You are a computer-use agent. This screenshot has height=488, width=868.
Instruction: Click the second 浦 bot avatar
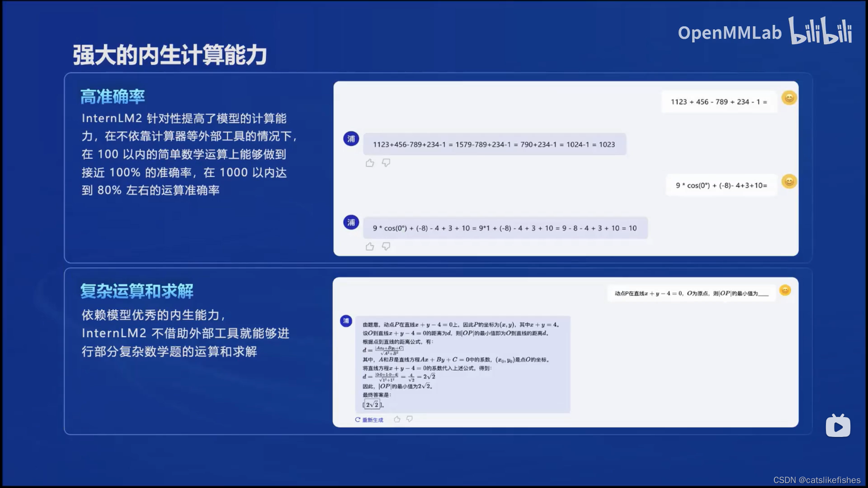pos(351,222)
